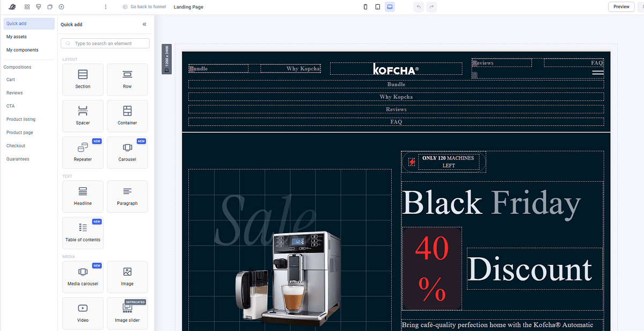Viewport: 644px width, 331px height.
Task: Switch to tablet device view
Action: point(378,7)
